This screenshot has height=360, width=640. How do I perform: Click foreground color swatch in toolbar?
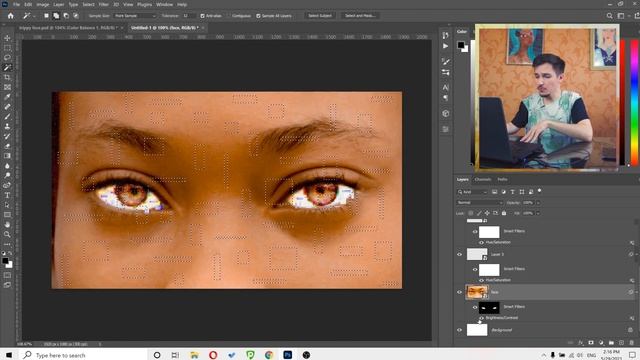point(5,261)
